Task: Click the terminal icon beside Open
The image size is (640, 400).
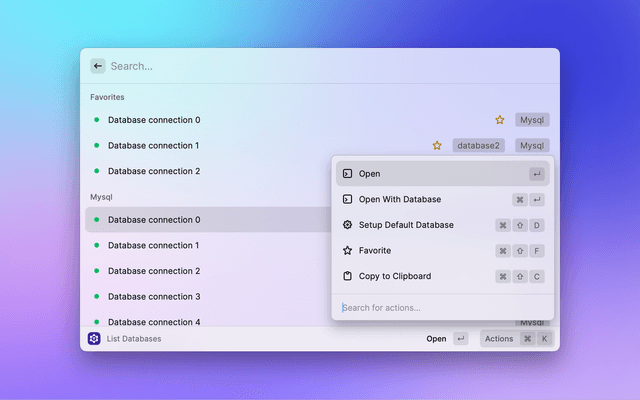Action: pyautogui.click(x=347, y=174)
